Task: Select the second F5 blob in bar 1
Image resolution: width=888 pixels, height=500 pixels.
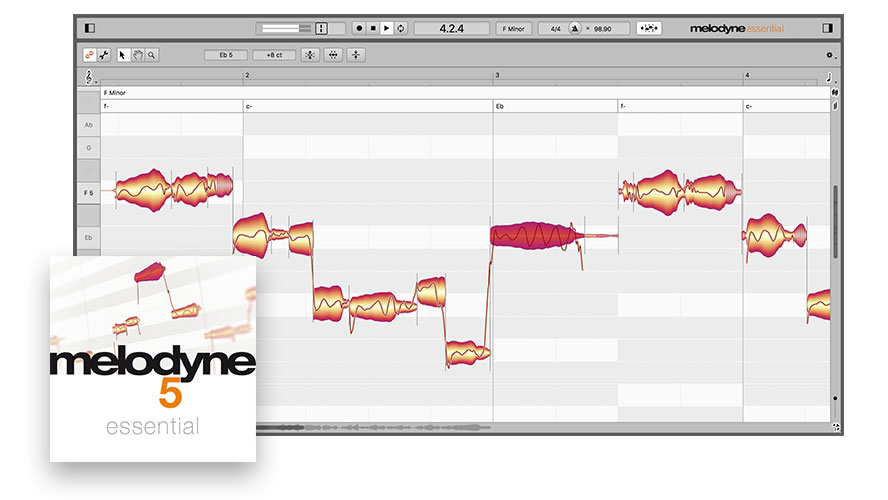Action: click(190, 190)
